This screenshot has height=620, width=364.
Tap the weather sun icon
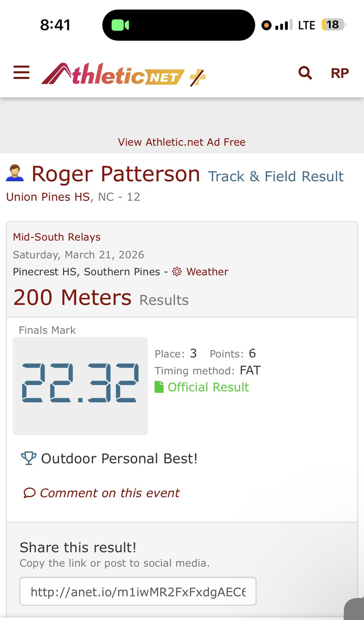click(x=177, y=272)
